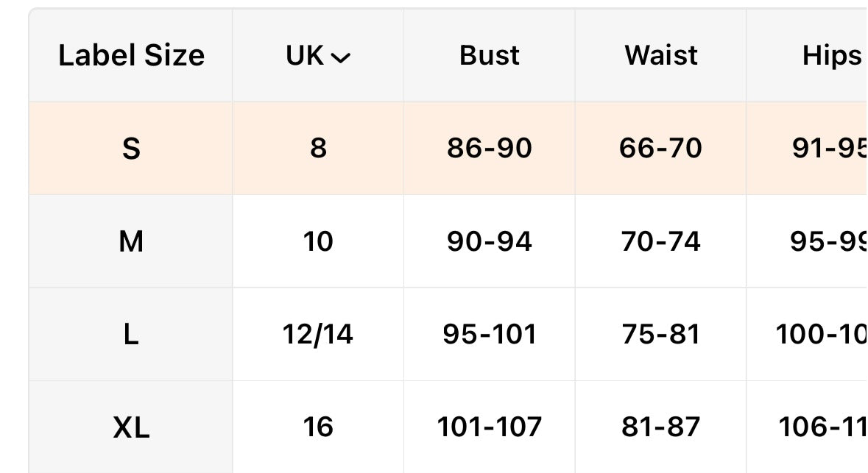
Task: Click bust measurement 86-90 cell
Action: point(490,149)
